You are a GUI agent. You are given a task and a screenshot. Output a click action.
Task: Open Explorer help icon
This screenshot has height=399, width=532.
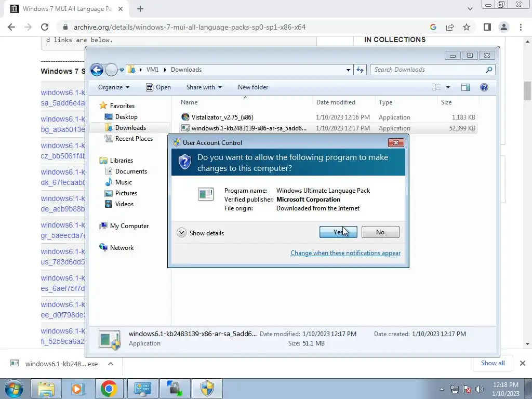(x=484, y=87)
